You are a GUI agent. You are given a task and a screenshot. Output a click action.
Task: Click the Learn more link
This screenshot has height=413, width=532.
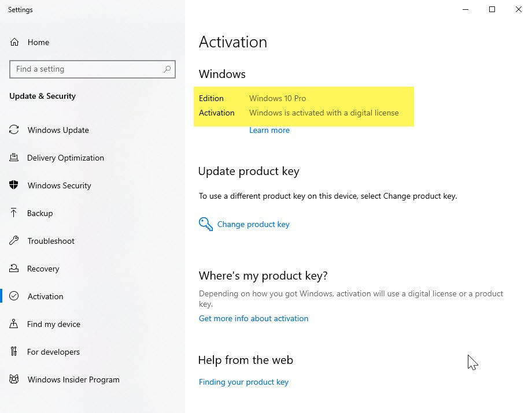(269, 130)
